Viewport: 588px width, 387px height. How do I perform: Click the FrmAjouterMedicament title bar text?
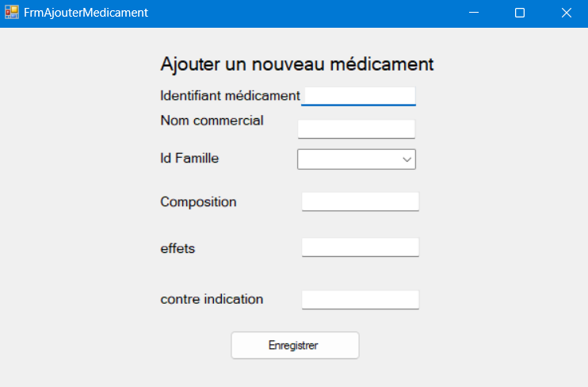tap(86, 13)
